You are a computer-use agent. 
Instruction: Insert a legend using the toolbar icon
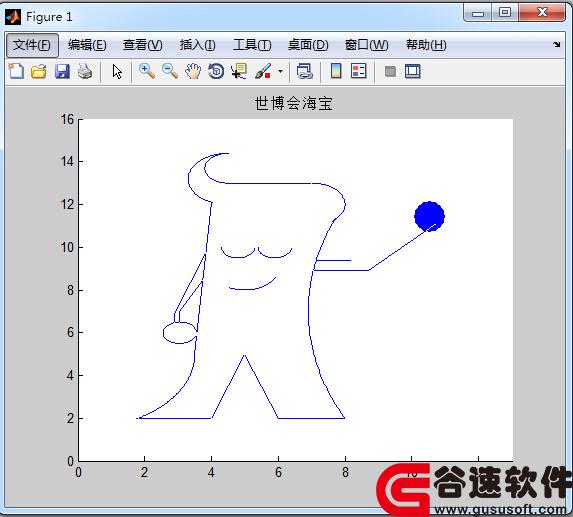(x=358, y=71)
